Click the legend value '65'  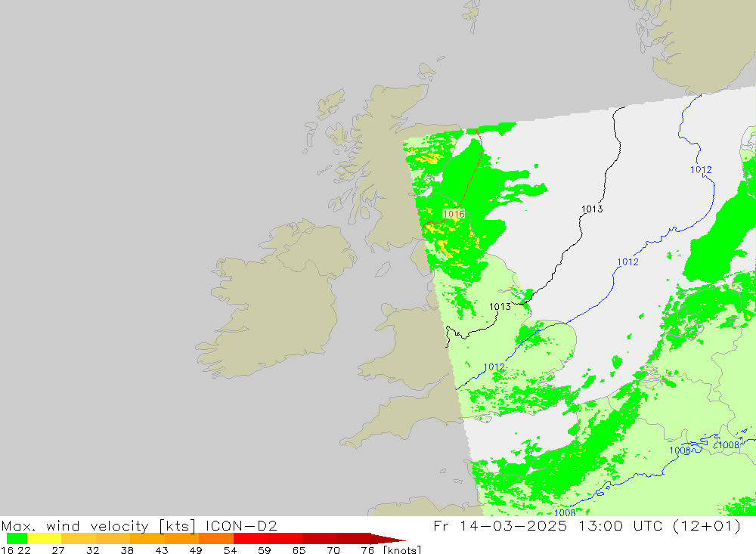[x=299, y=550]
